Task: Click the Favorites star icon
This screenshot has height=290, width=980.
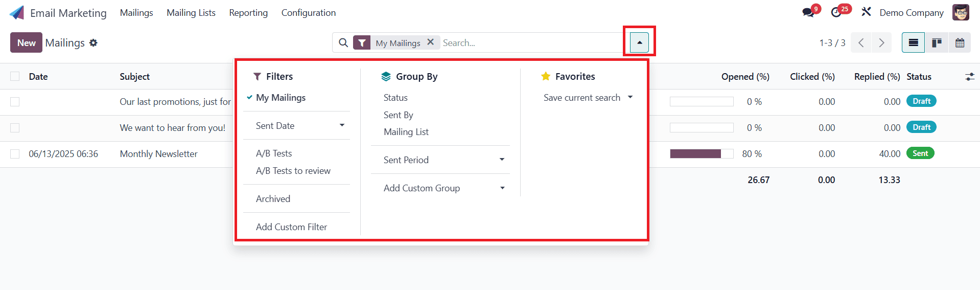Action: pos(546,76)
